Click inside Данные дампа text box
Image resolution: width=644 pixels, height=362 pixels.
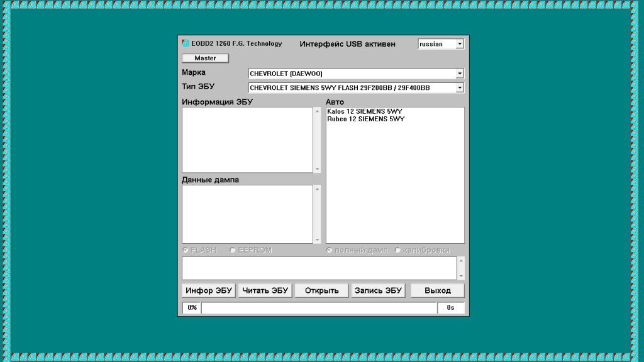click(247, 214)
